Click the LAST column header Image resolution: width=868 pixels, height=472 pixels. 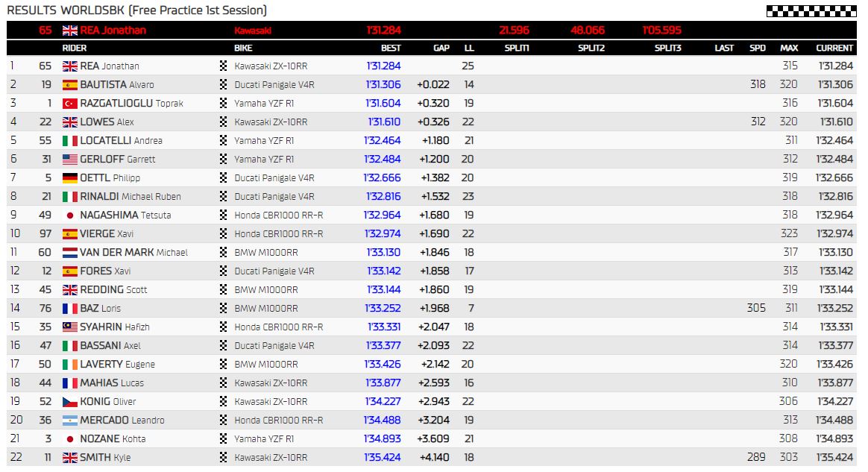pos(724,48)
